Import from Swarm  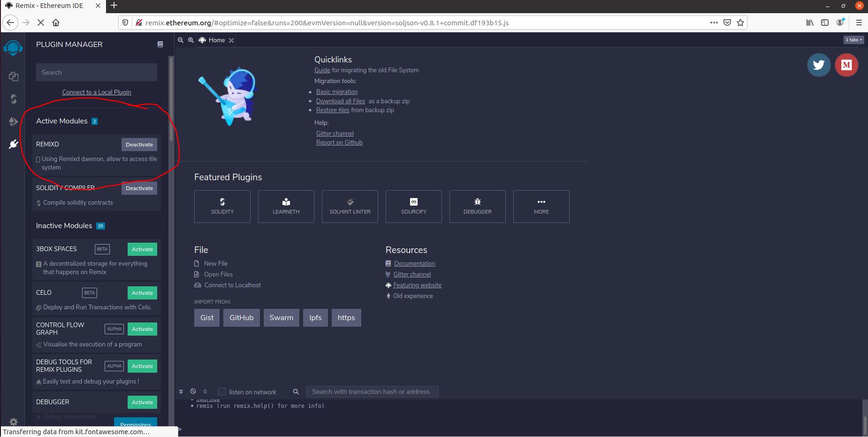click(282, 317)
